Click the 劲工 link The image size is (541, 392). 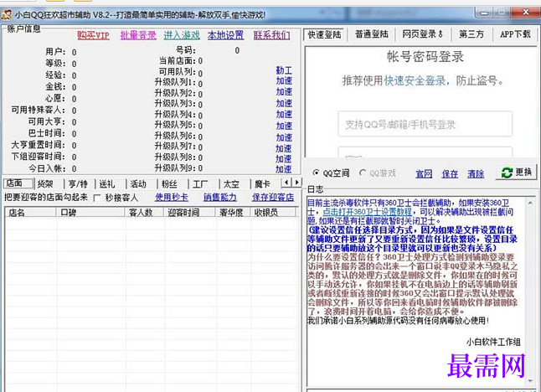click(x=284, y=70)
